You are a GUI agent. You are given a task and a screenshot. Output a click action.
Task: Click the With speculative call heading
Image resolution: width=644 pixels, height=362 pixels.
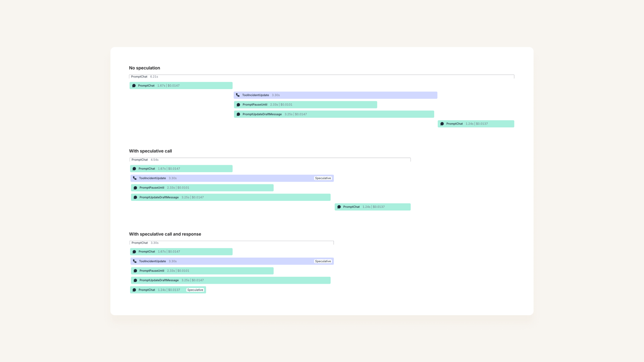150,151
